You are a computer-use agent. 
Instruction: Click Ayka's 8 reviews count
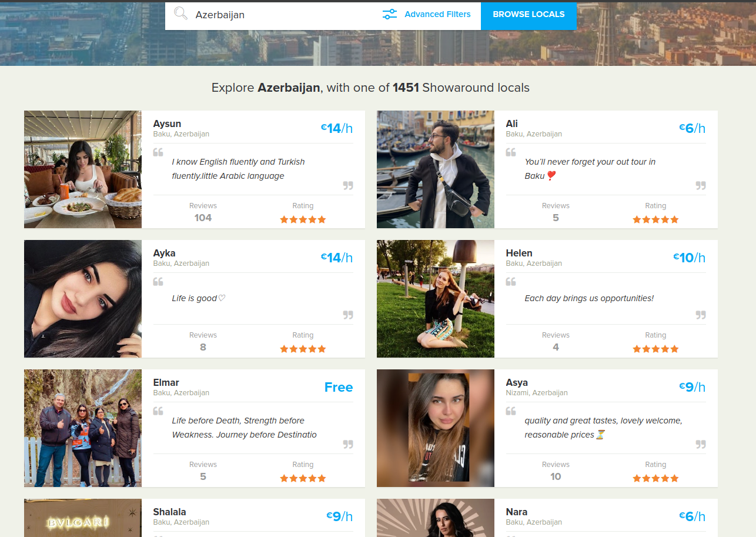coord(203,347)
